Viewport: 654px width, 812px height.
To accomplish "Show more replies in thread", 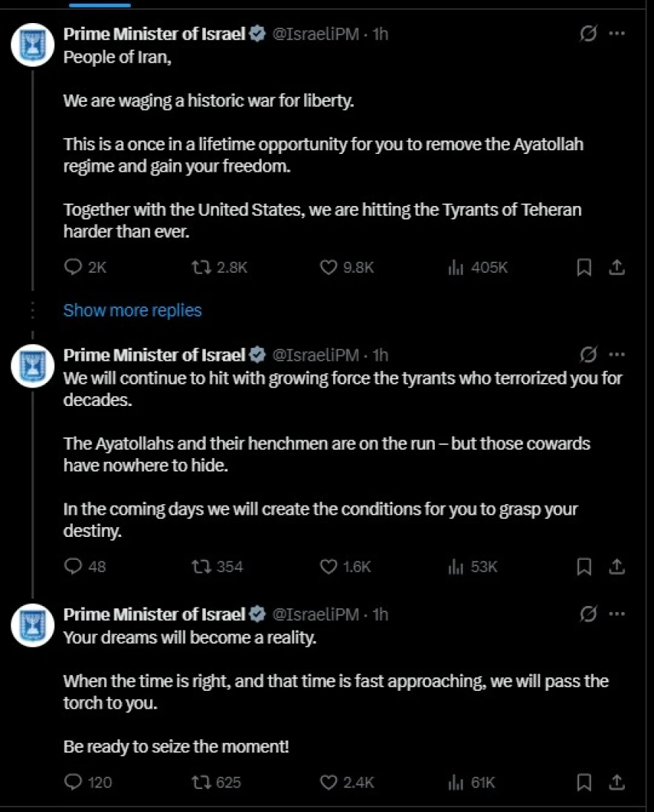I will coord(132,310).
